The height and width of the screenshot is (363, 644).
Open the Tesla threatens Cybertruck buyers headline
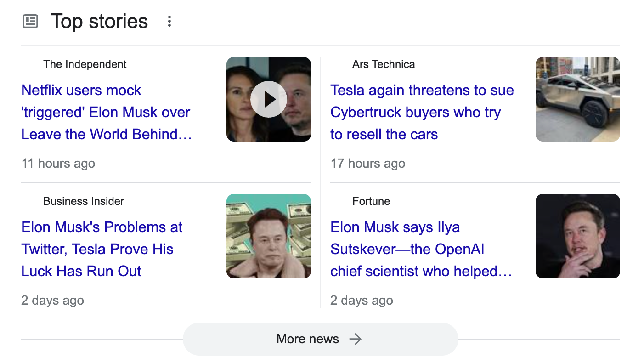[422, 112]
